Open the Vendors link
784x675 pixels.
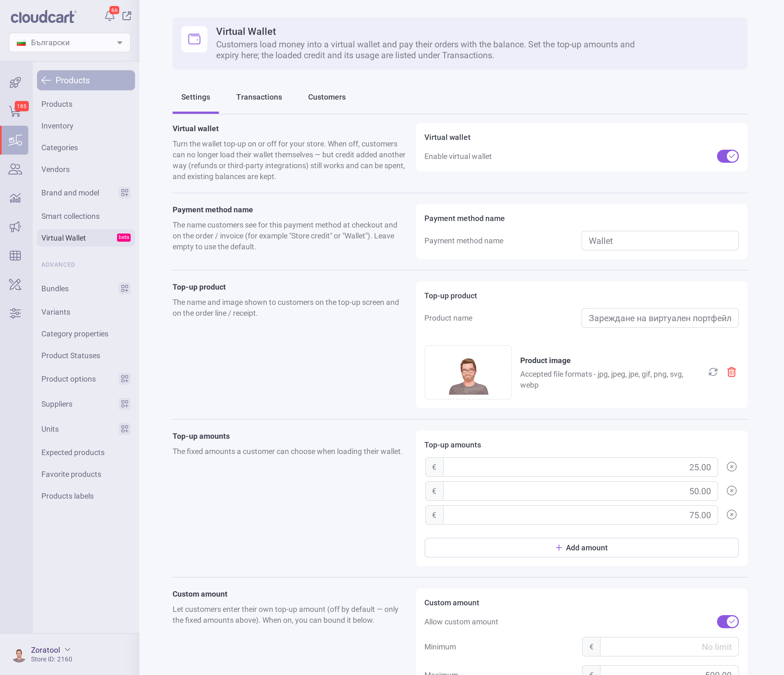55,169
